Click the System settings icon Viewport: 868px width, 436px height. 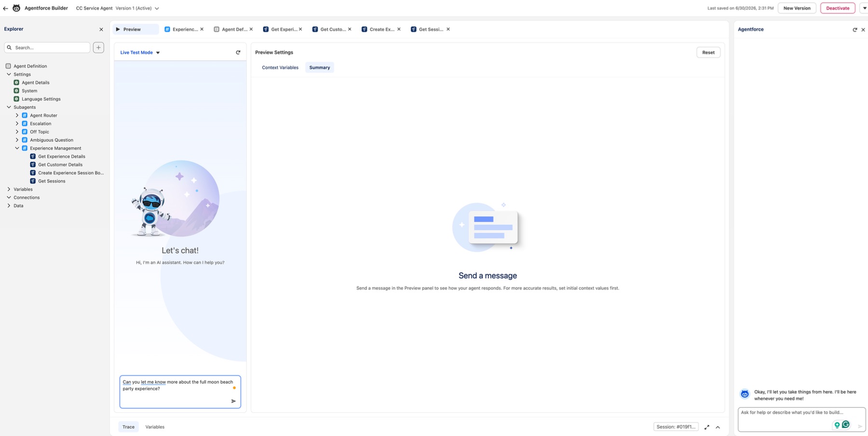click(16, 91)
